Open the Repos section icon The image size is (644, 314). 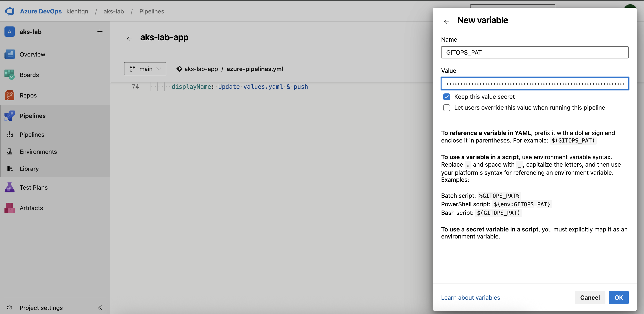10,95
